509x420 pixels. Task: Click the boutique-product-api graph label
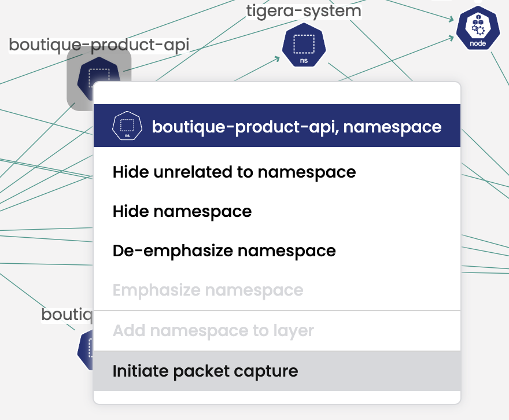99,45
